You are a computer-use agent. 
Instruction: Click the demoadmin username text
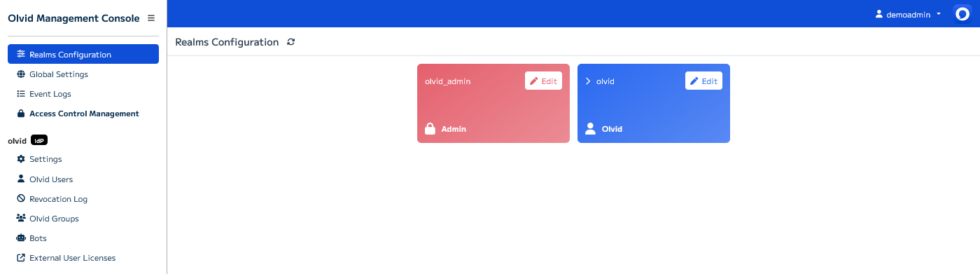909,14
